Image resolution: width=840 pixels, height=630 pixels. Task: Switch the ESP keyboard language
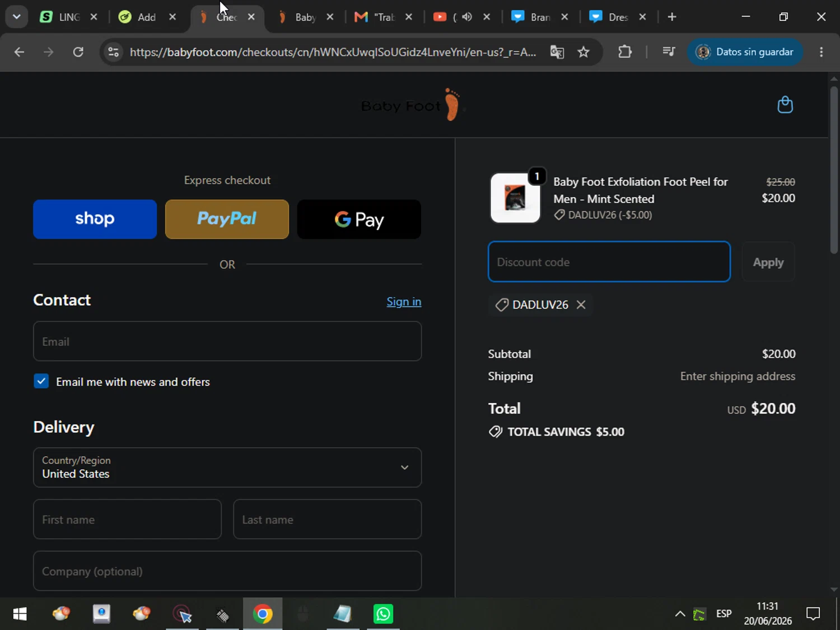(724, 614)
